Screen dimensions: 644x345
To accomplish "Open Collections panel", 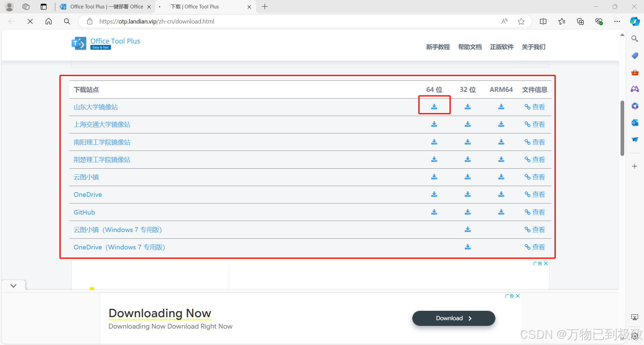I will (x=580, y=21).
